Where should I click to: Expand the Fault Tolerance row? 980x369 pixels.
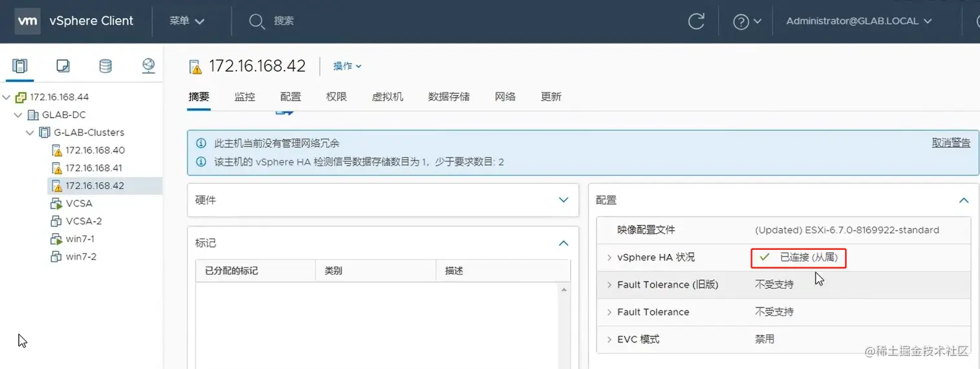point(609,312)
